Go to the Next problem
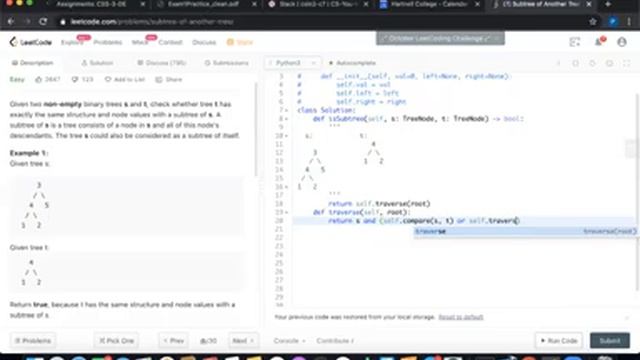 pos(243,340)
